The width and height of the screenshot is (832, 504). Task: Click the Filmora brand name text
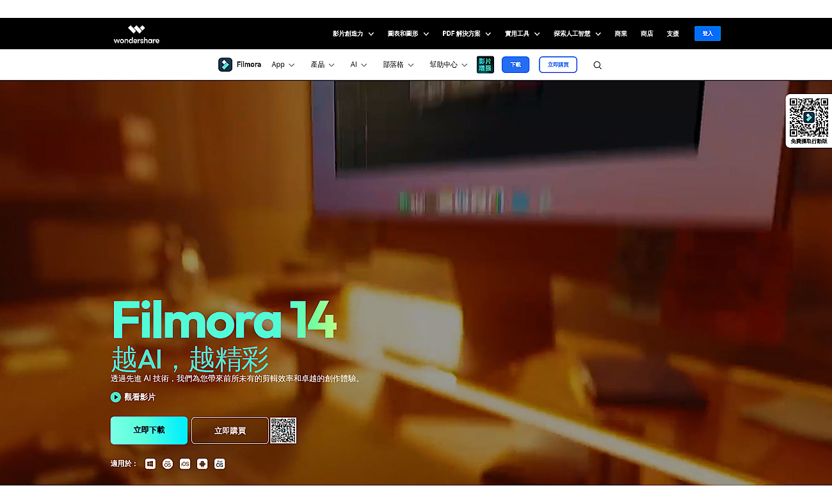click(x=249, y=65)
